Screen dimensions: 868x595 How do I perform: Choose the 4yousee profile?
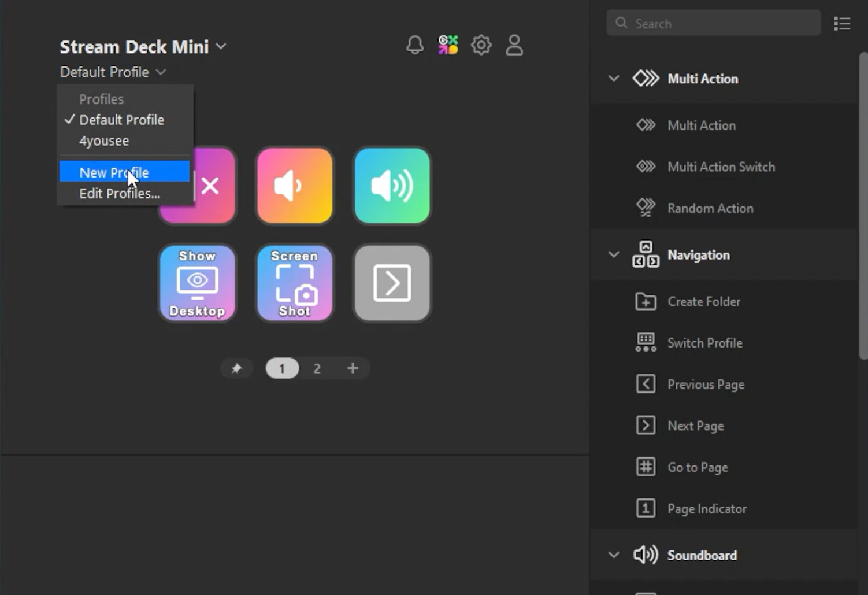point(124,141)
